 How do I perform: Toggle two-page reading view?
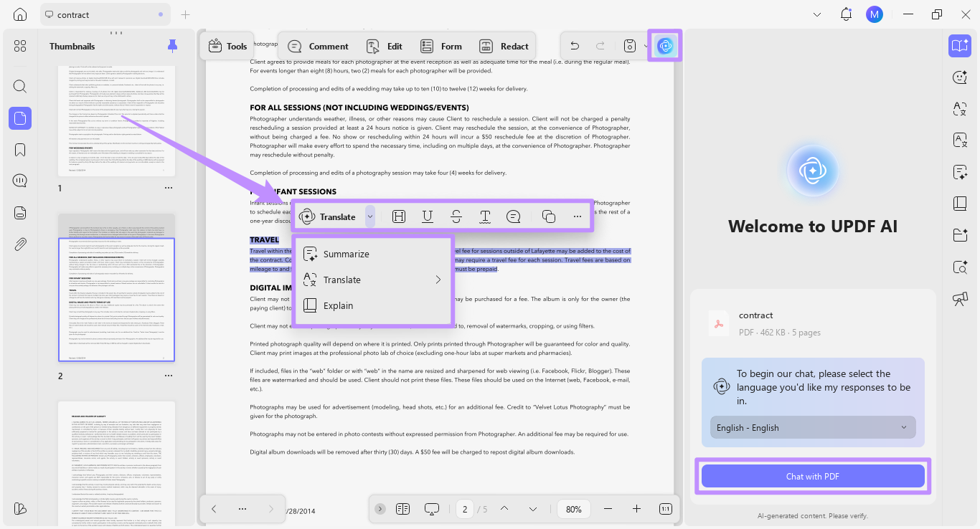point(402,509)
